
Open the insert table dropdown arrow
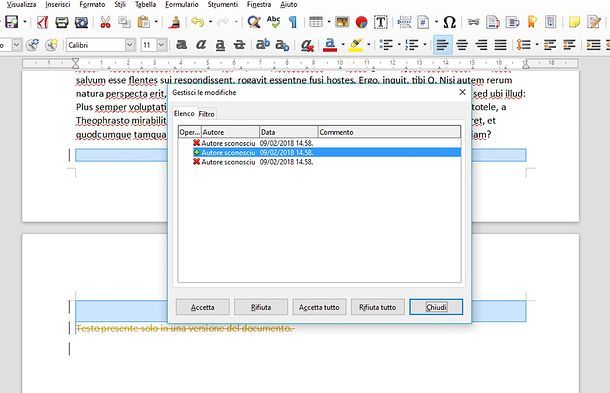329,22
